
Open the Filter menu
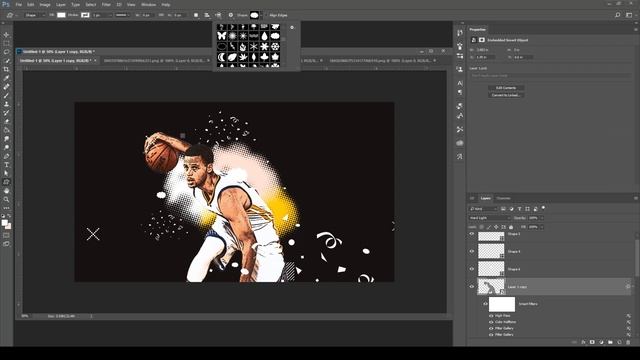click(106, 4)
